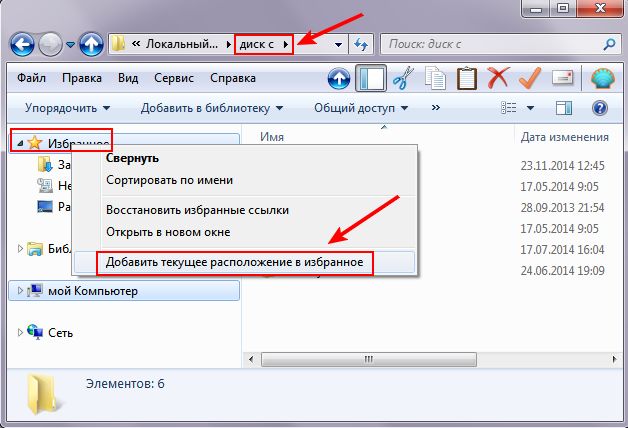Click the Copy pages icon
This screenshot has width=628, height=428.
[x=435, y=78]
